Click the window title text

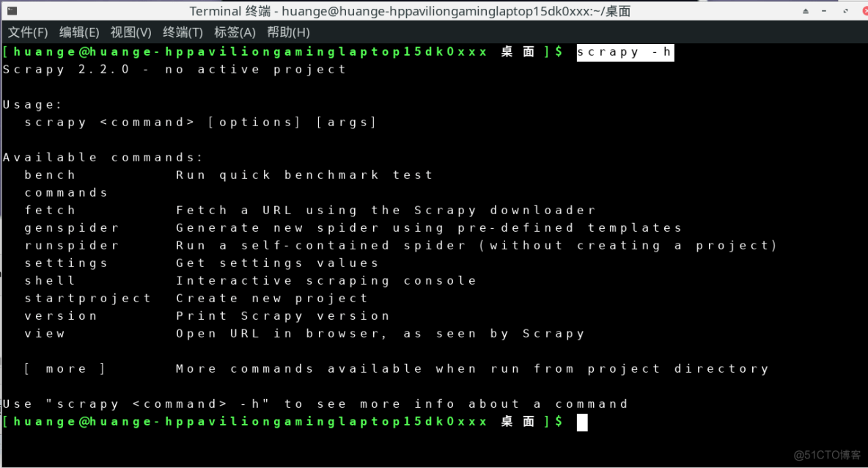coord(410,11)
